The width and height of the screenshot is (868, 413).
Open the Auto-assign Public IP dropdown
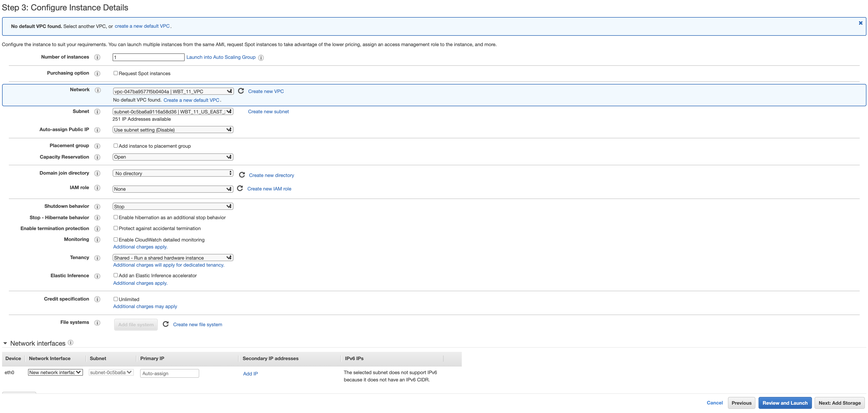173,130
